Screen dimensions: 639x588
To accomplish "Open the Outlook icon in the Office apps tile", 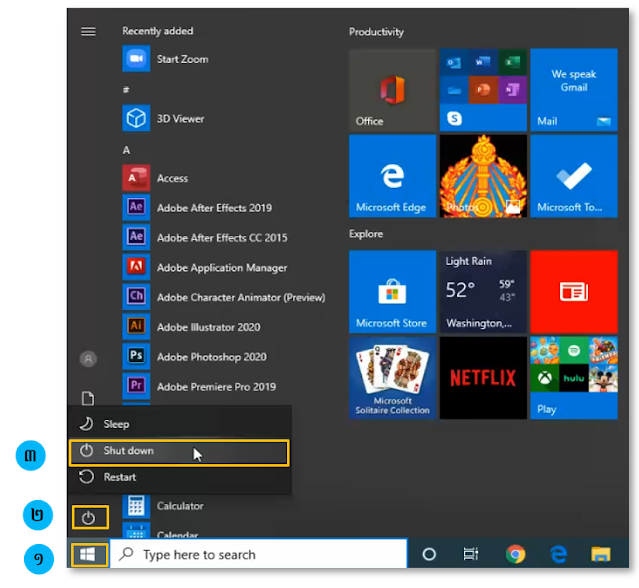I will 454,62.
